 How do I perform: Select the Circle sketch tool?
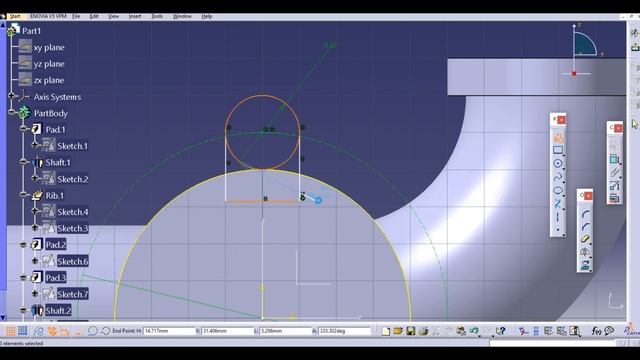tap(558, 164)
